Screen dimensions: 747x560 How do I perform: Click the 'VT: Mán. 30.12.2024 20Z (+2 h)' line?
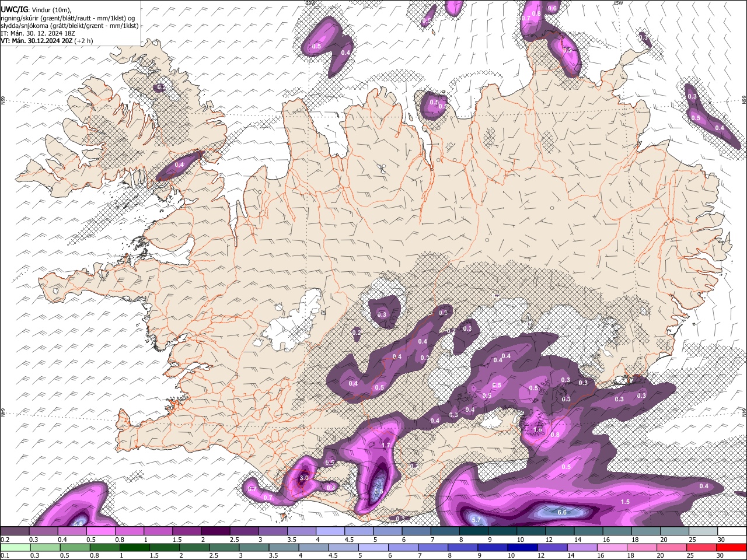click(46, 41)
